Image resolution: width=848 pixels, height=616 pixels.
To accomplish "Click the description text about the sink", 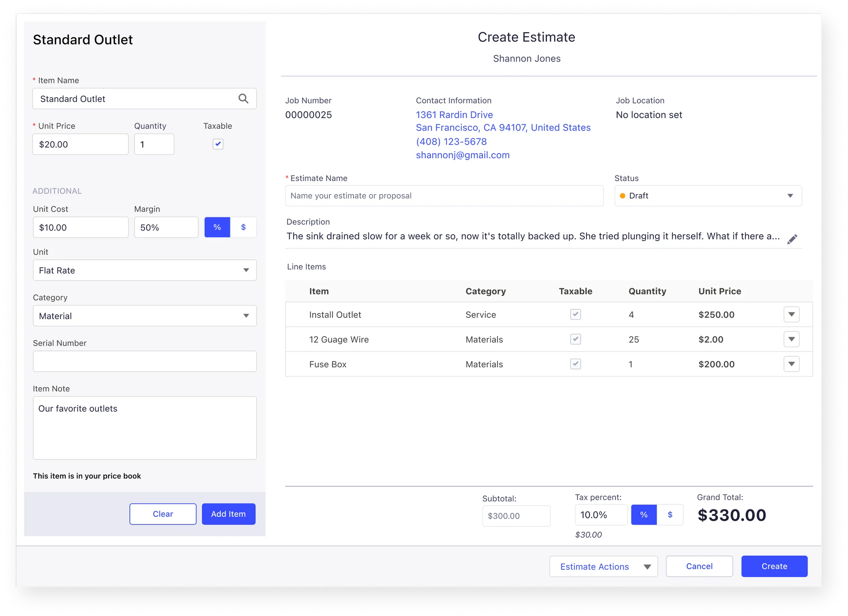I will 533,236.
